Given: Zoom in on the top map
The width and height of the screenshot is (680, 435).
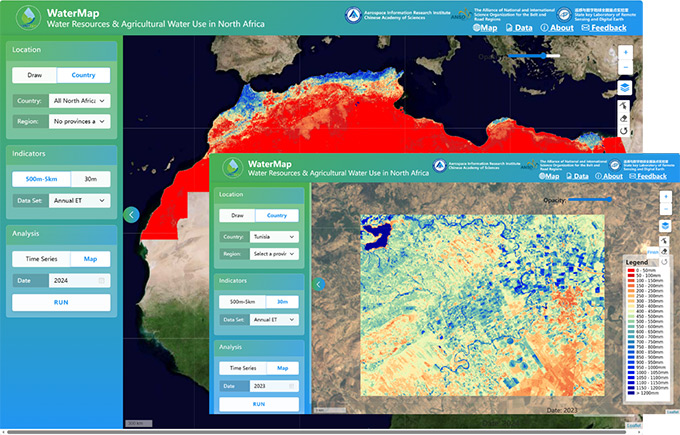Looking at the screenshot, I should coord(625,52).
